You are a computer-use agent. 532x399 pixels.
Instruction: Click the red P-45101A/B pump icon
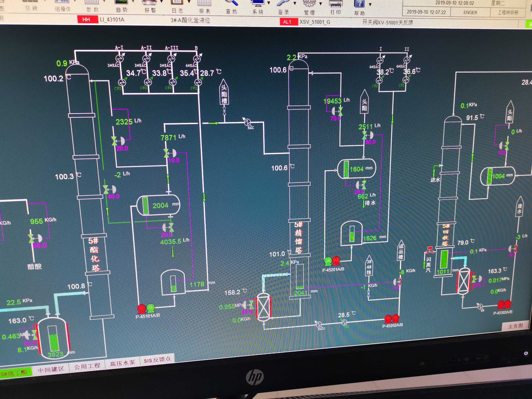pyautogui.click(x=141, y=309)
